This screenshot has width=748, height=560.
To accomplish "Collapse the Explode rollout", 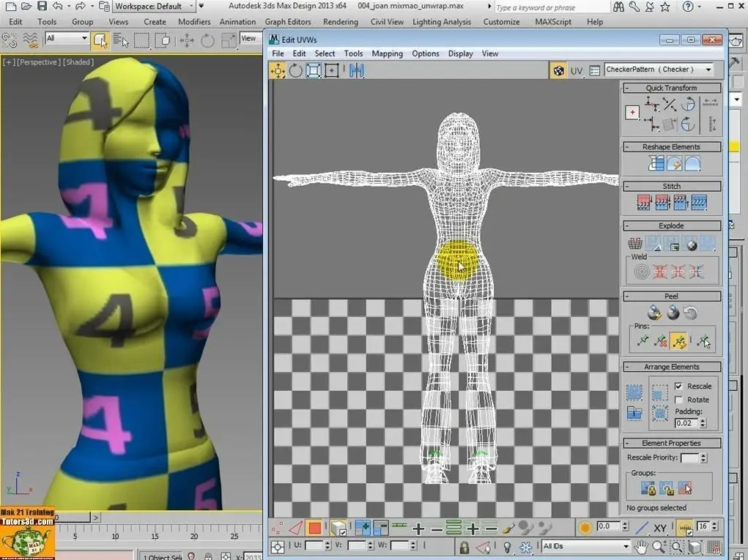I will (x=672, y=226).
